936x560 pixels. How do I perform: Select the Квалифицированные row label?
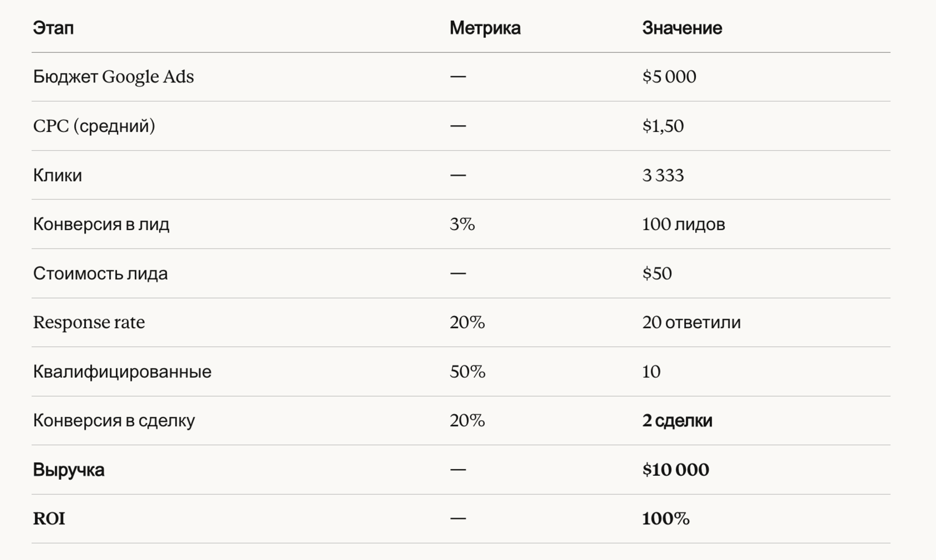click(x=122, y=371)
